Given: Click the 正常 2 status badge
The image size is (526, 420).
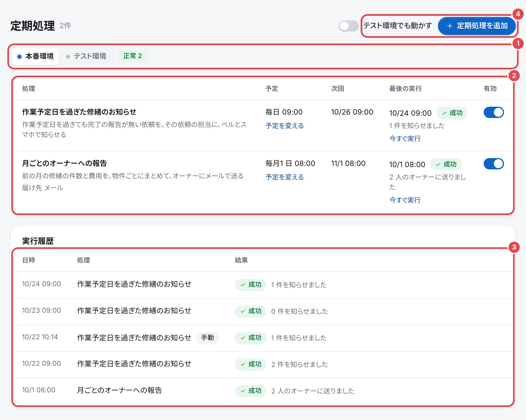Looking at the screenshot, I should pyautogui.click(x=132, y=56).
